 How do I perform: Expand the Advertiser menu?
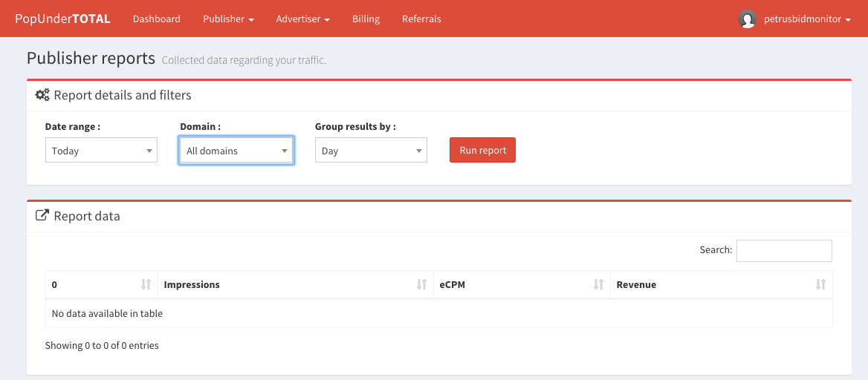(302, 19)
